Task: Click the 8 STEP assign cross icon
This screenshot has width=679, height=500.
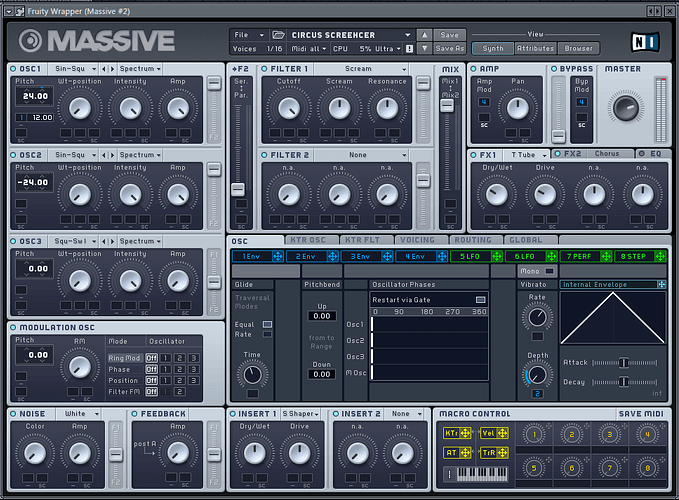Action: pyautogui.click(x=660, y=256)
